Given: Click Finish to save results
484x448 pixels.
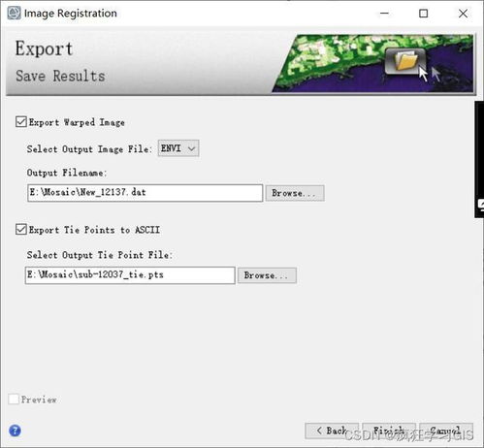Looking at the screenshot, I should [389, 431].
